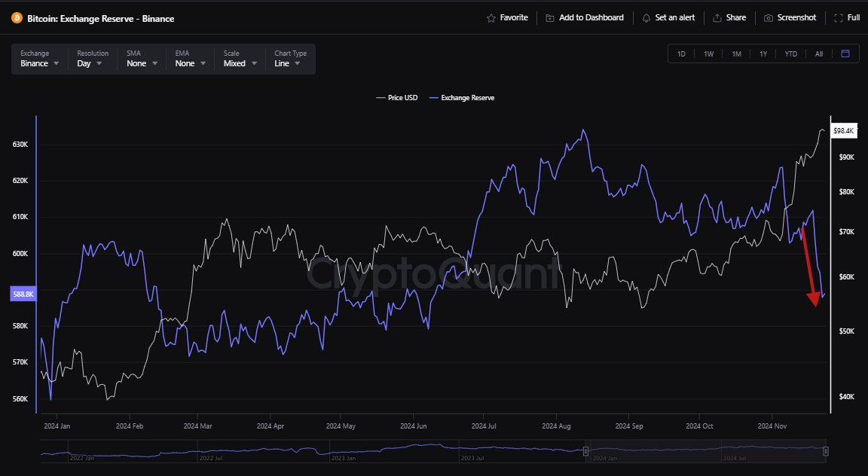Toggle the Price USD legend series

(x=397, y=98)
